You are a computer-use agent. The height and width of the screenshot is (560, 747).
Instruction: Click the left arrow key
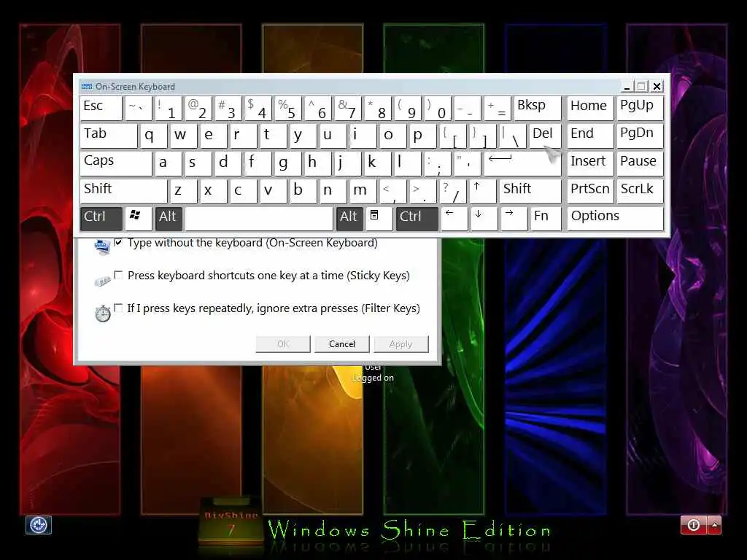[454, 219]
